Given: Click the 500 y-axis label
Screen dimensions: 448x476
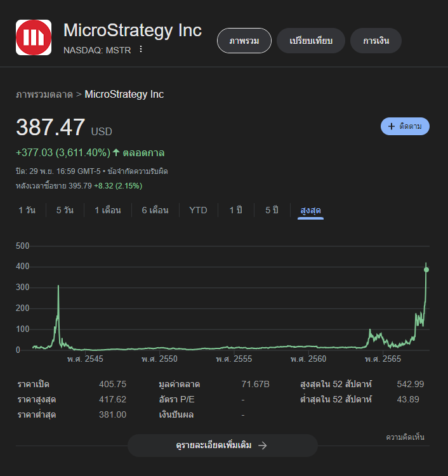Looking at the screenshot, I should [x=22, y=246].
